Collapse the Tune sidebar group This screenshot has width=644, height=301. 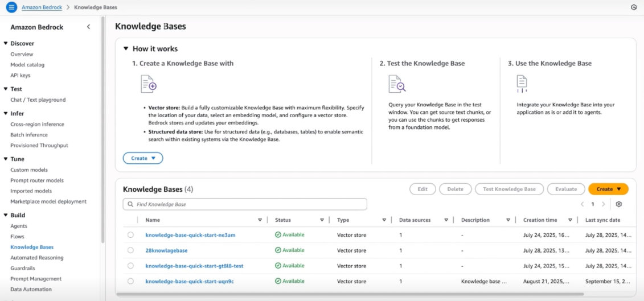(x=6, y=159)
